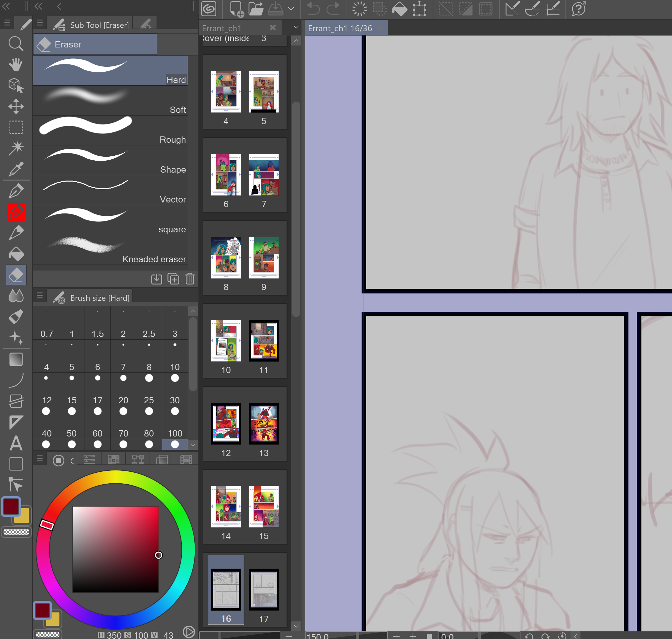
Task: Open the Sub Tool panel hamburger menu
Action: [40, 23]
